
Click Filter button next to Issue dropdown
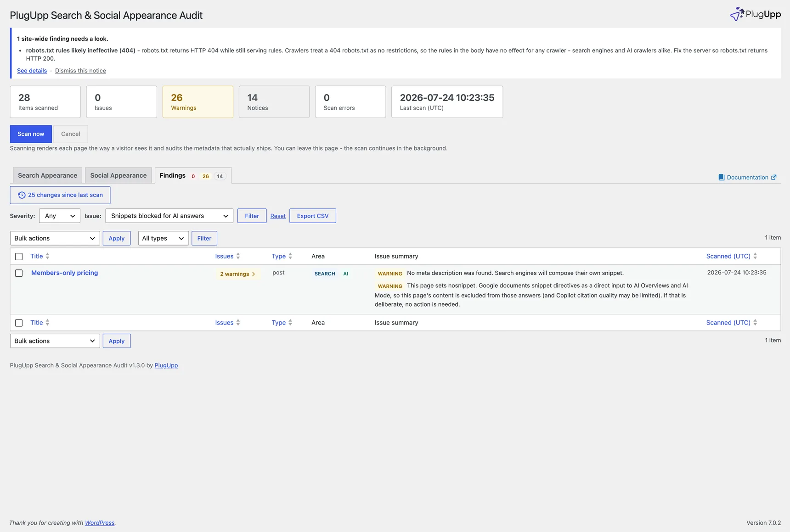point(252,216)
